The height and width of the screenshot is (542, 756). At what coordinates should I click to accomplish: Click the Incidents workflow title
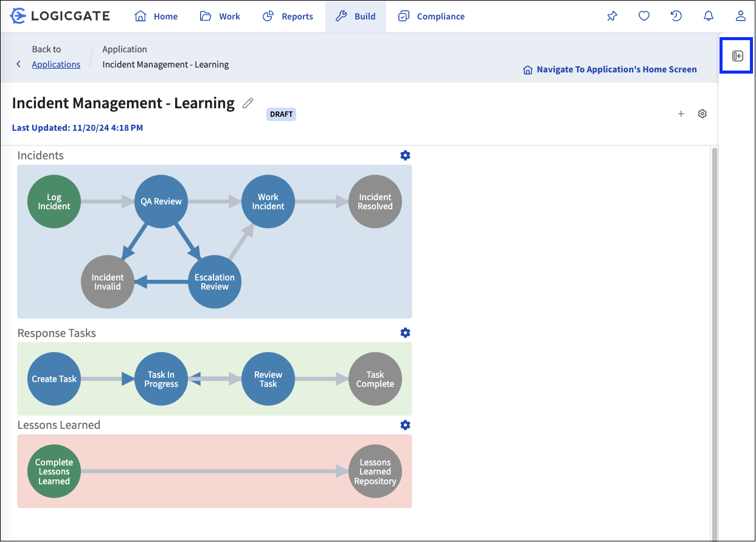[41, 156]
